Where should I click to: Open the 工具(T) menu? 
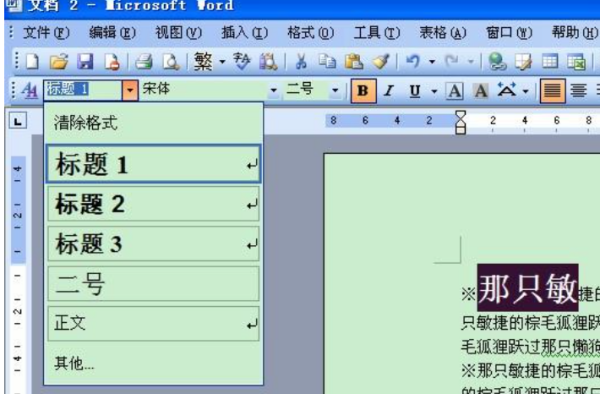(x=377, y=33)
